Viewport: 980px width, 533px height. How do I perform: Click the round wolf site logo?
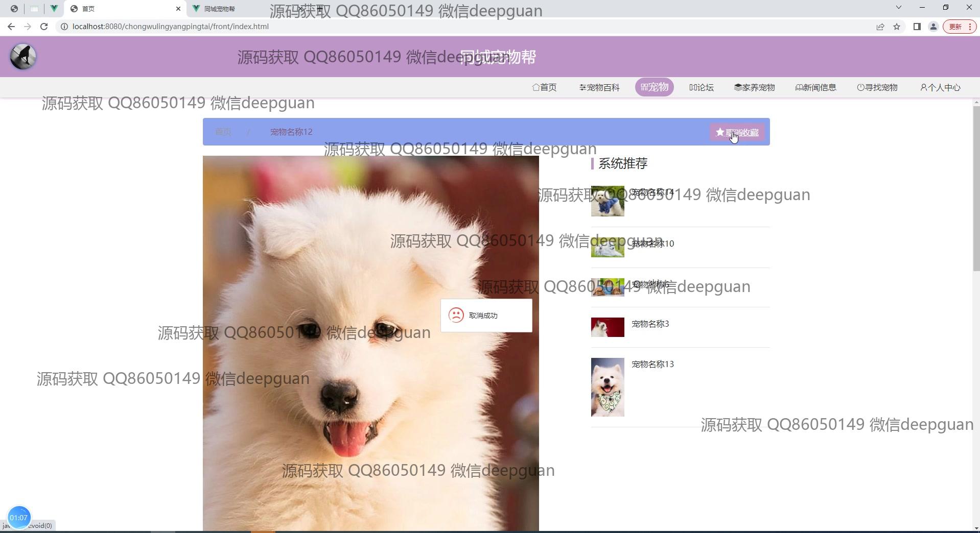point(23,56)
